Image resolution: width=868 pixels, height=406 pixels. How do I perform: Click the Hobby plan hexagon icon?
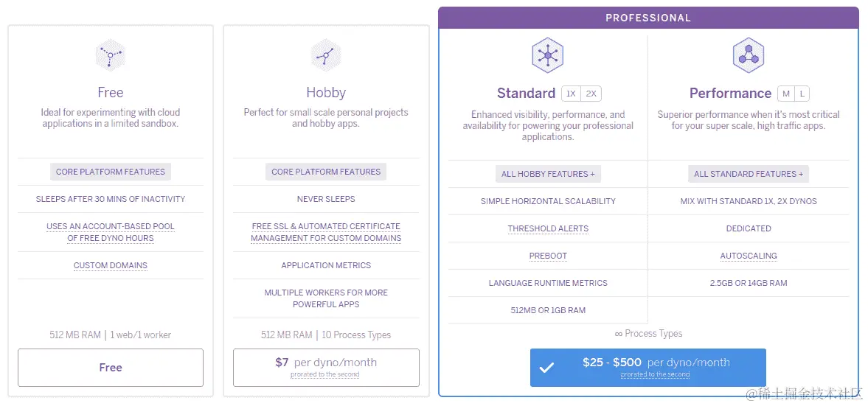click(x=326, y=55)
